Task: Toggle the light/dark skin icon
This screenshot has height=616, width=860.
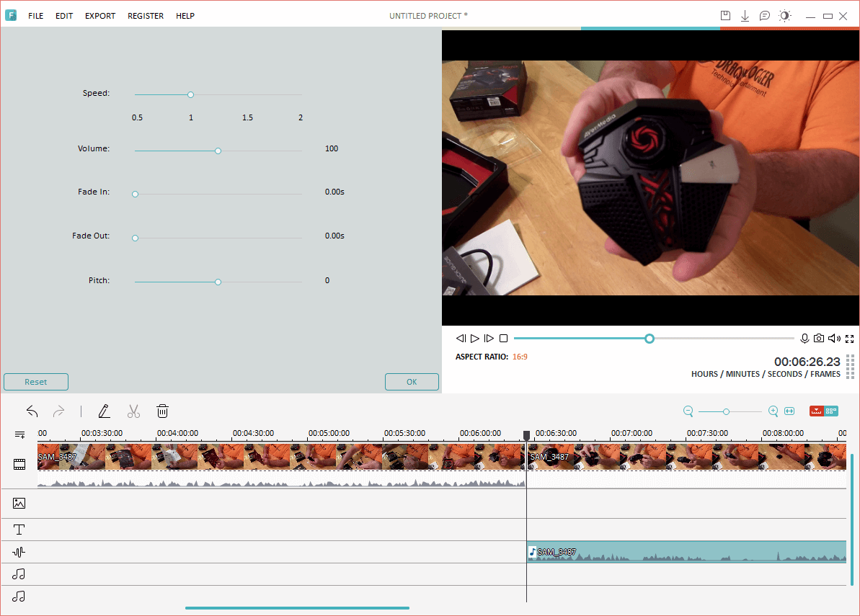Action: click(784, 16)
